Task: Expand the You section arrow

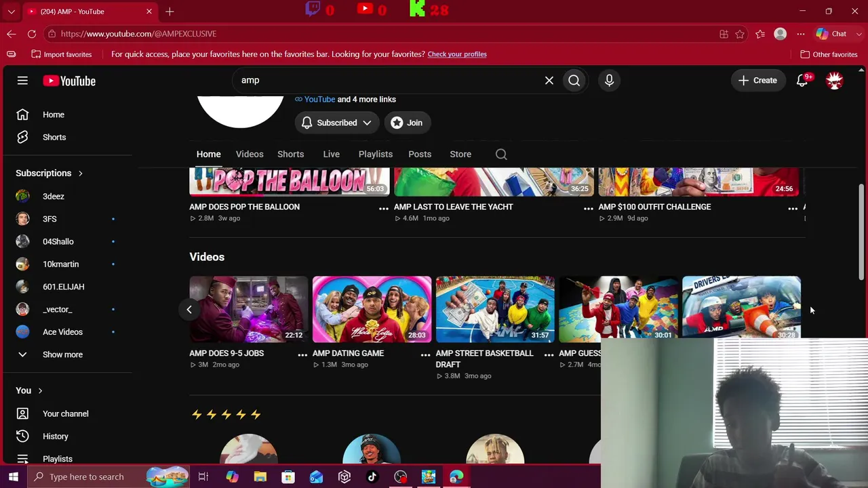Action: coord(40,391)
